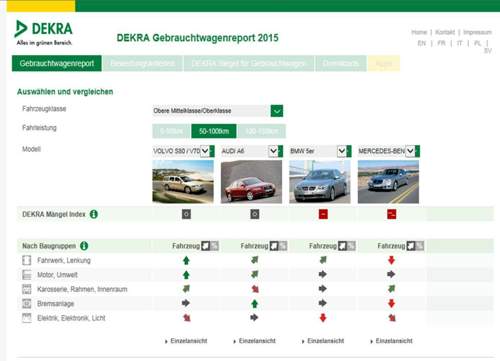Viewport: 500px width, 361px height.
Task: Open the Bewertungskriterien tab
Action: coord(143,63)
